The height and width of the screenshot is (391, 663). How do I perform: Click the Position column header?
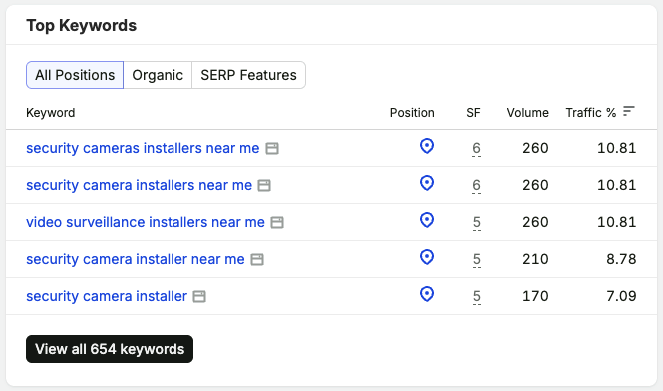[412, 113]
